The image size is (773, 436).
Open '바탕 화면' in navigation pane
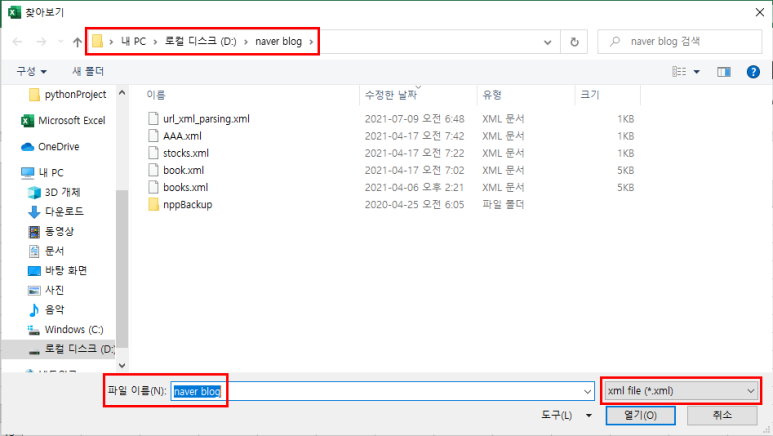point(58,270)
